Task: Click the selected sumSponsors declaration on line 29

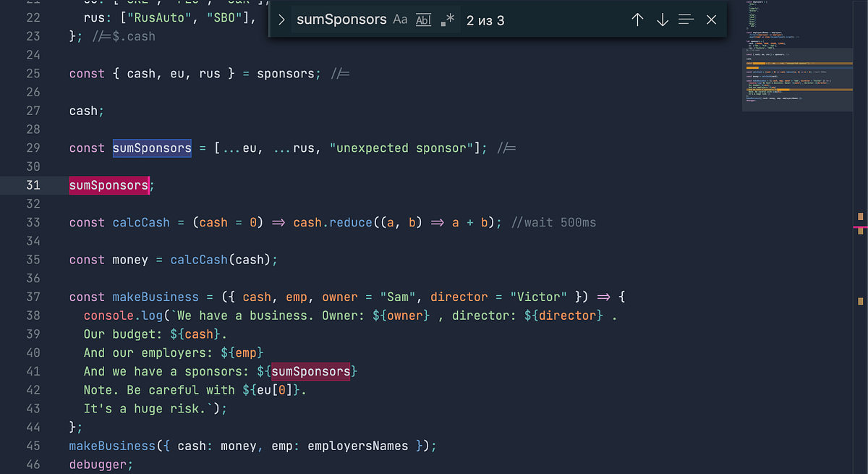Action: coord(151,148)
